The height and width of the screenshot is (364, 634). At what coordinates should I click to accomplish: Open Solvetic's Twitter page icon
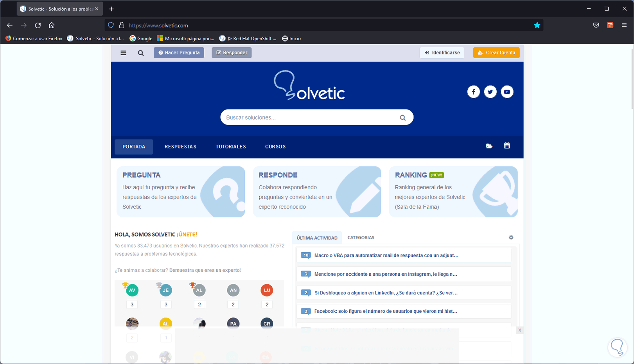490,92
